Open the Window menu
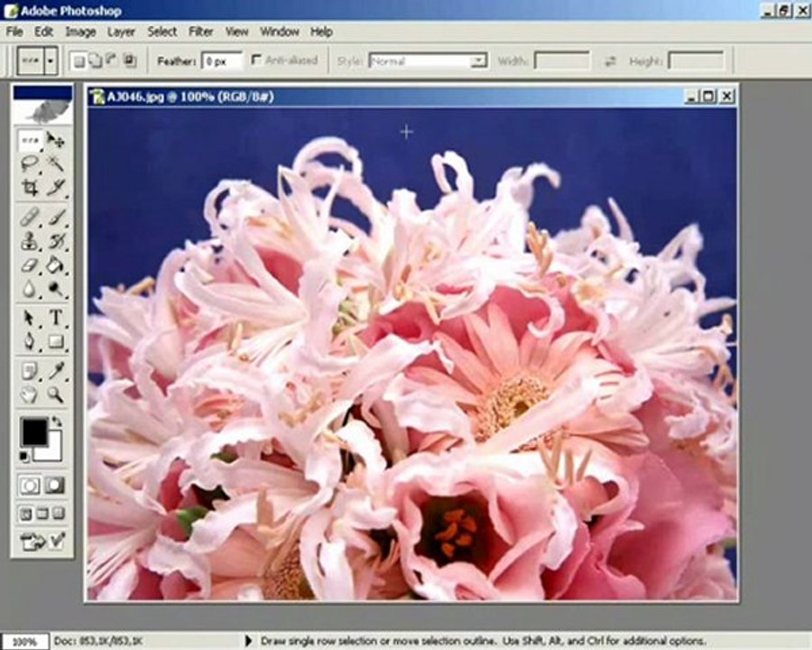Viewport: 812px width, 650px height. (x=279, y=32)
